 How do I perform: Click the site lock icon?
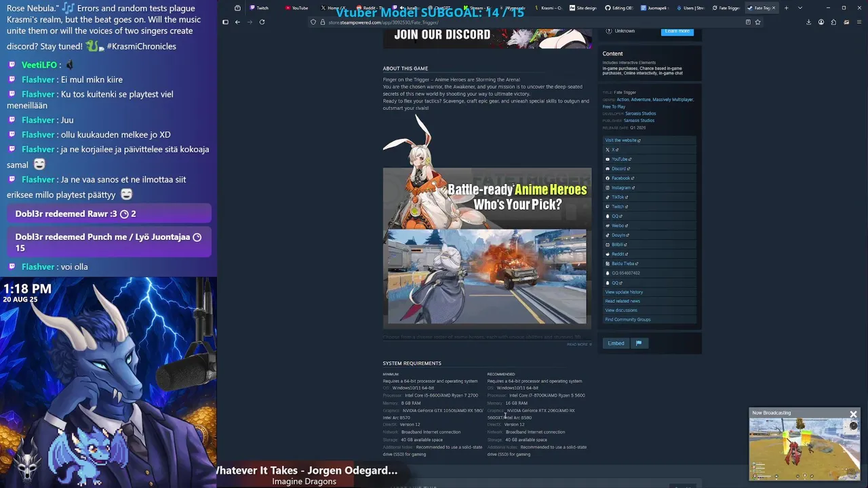click(x=322, y=22)
